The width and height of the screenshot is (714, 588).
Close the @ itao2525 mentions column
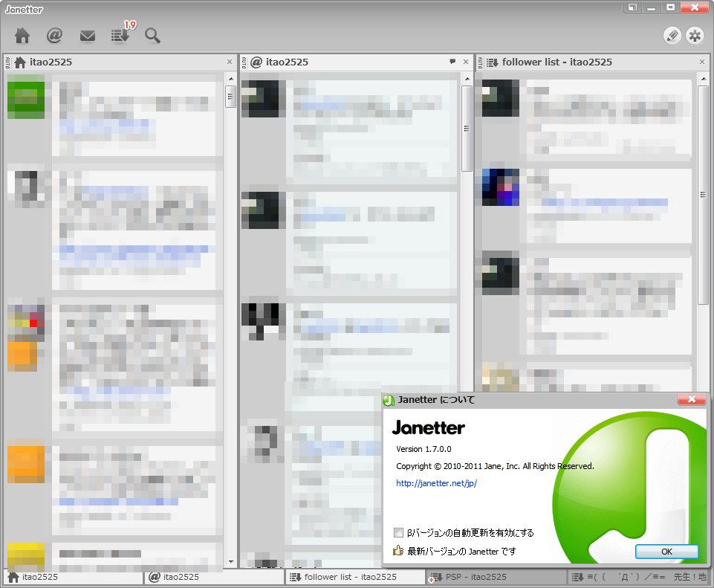click(465, 62)
